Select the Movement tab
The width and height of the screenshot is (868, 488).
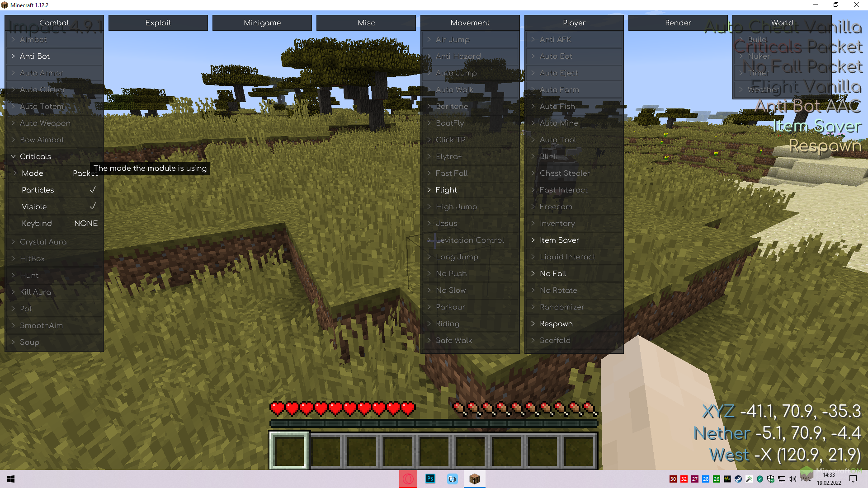pyautogui.click(x=470, y=23)
